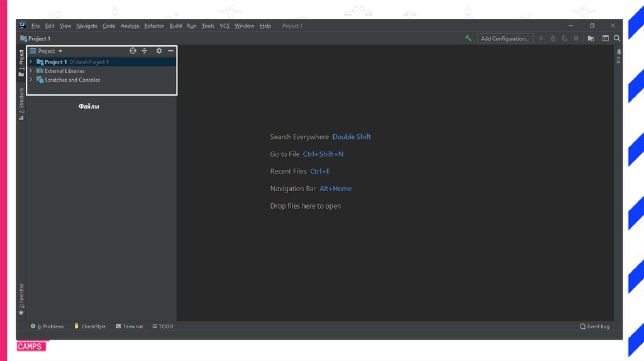Viewport: 644px width, 361px height.
Task: Click the Search Everywhere magnifier icon
Action: coord(617,38)
